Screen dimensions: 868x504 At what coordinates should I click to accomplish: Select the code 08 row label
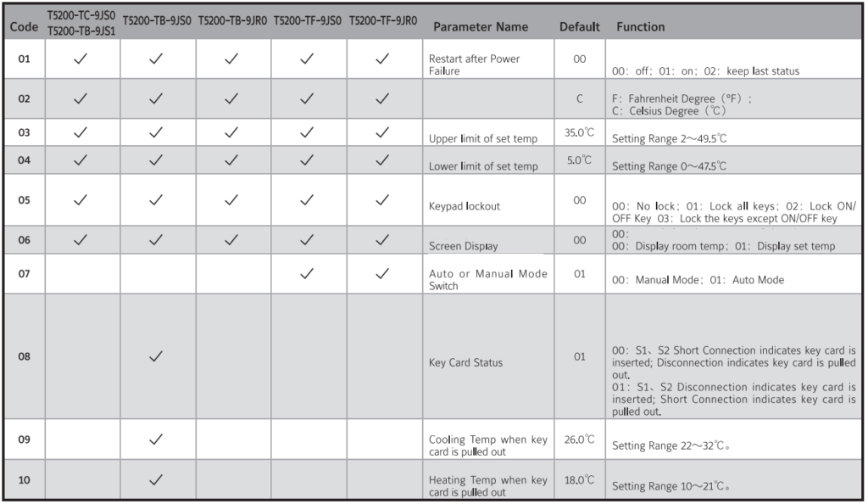point(24,356)
